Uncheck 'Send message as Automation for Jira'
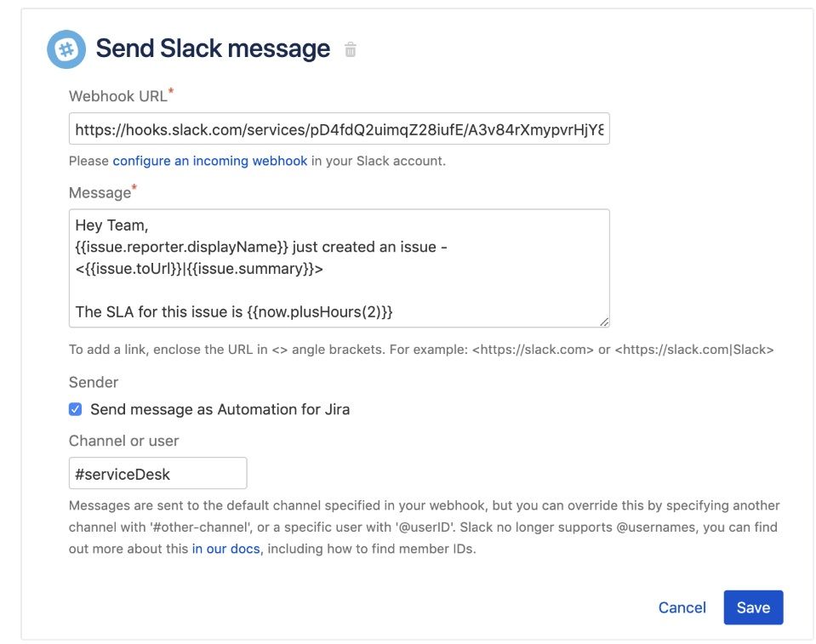Screen dimensions: 816x644 76,409
